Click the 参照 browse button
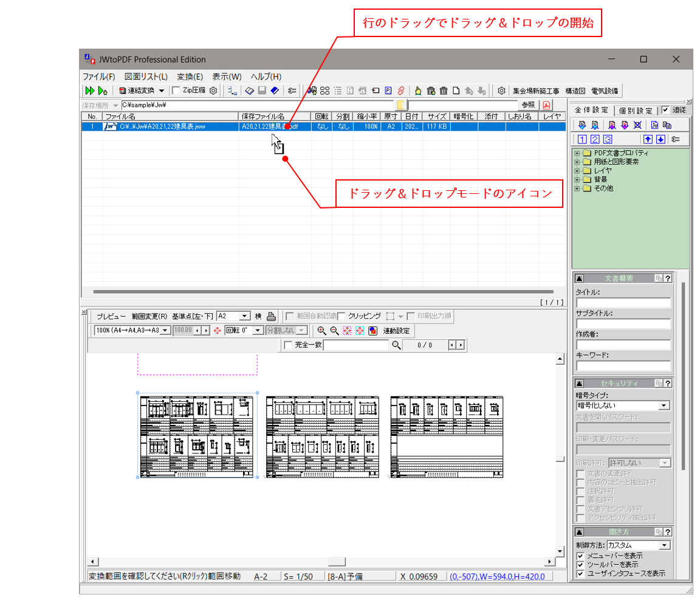Image resolution: width=700 pixels, height=603 pixels. pos(528,105)
